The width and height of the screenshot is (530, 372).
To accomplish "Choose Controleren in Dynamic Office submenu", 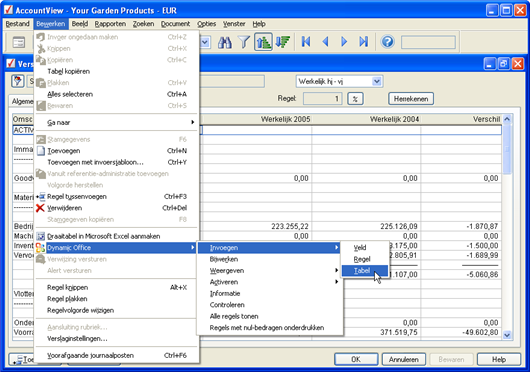I will point(269,305).
